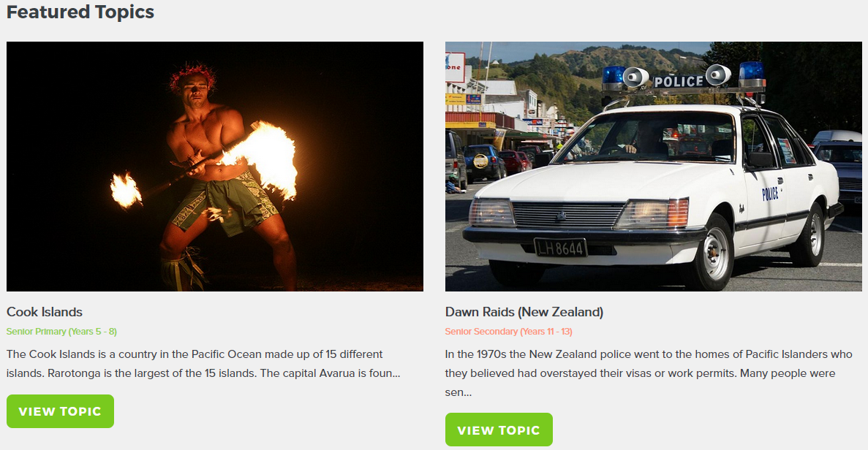Viewport: 868px width, 450px height.
Task: Click the POLICE roof sign on the car
Action: (679, 82)
